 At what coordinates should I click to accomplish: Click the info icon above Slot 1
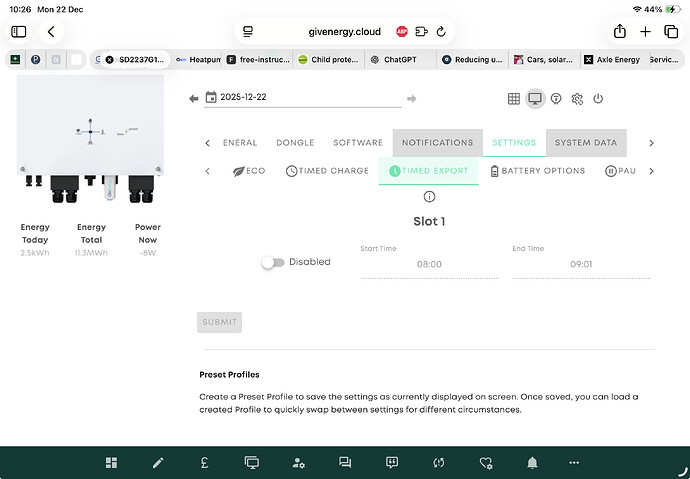[429, 197]
